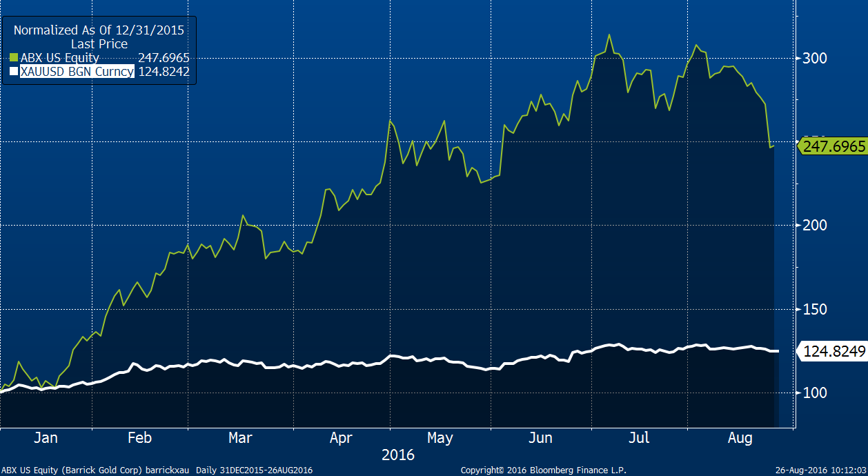Viewport: 868px width, 476px height.
Task: Select the highlighted XAUUSD BGN Curncy legend label
Action: pos(77,72)
